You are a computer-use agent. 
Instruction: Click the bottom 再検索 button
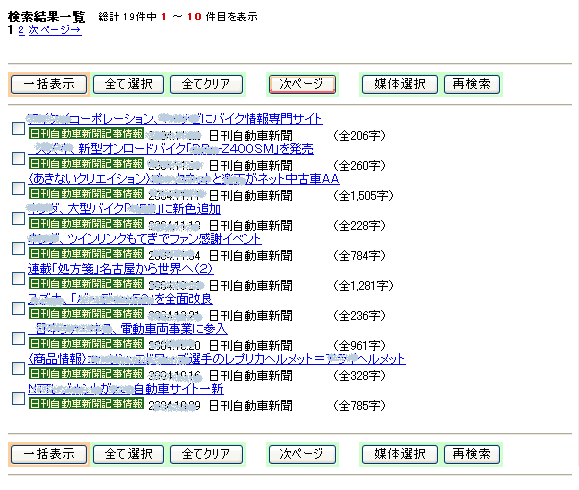[472, 454]
